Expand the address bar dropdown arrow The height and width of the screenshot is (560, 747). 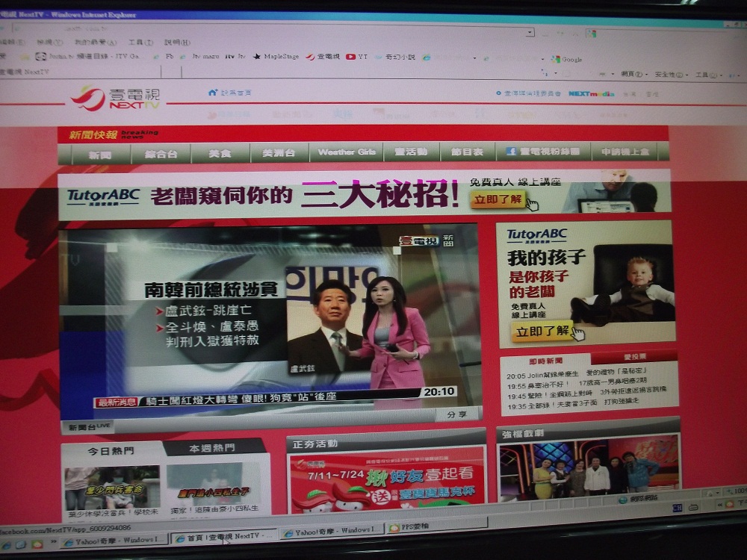point(530,32)
